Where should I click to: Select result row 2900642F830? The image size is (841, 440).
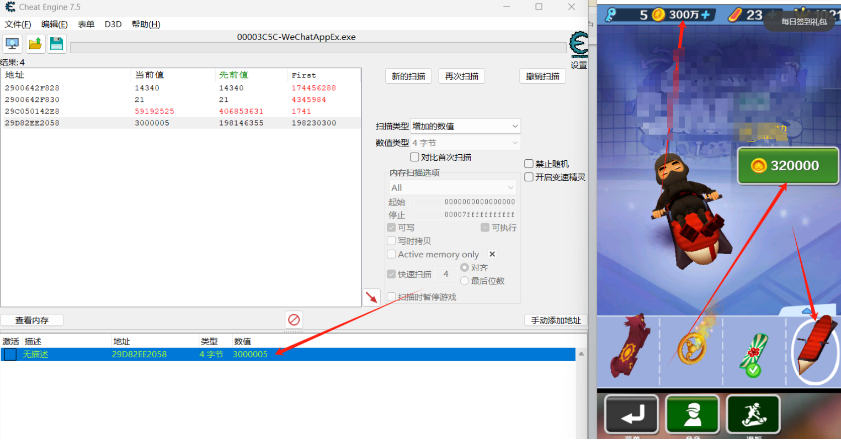[181, 99]
